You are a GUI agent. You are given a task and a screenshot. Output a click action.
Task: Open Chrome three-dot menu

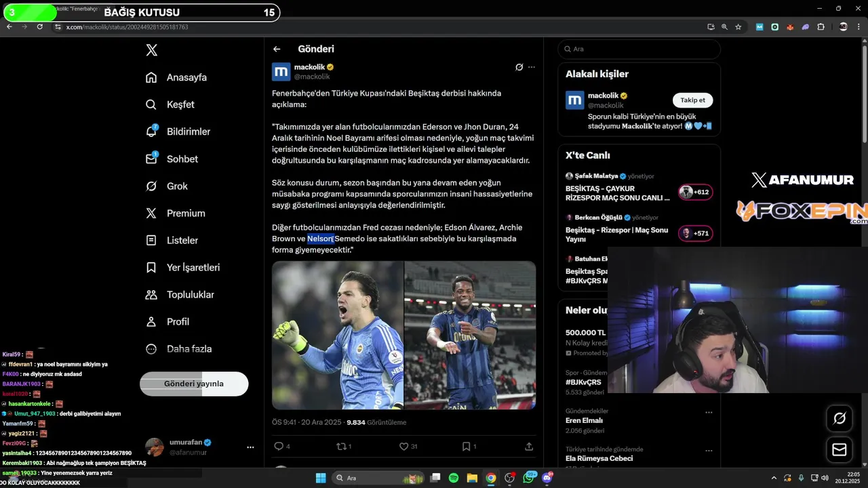click(859, 26)
